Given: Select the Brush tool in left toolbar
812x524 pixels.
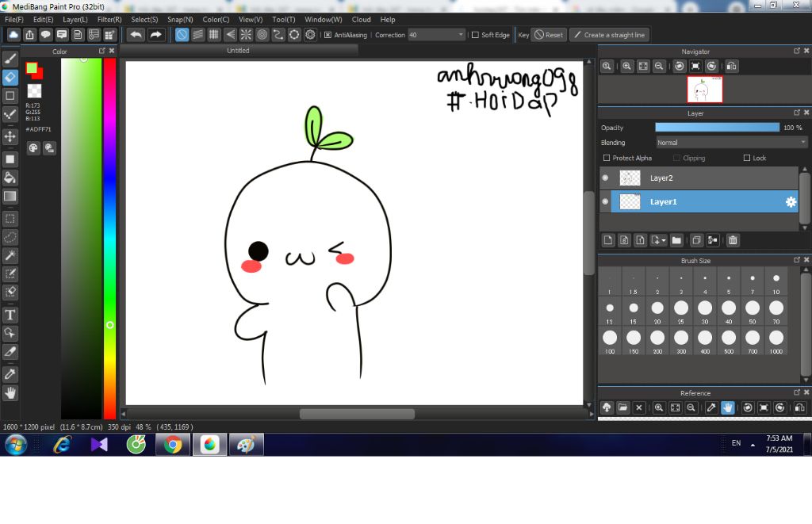Looking at the screenshot, I should (x=10, y=58).
